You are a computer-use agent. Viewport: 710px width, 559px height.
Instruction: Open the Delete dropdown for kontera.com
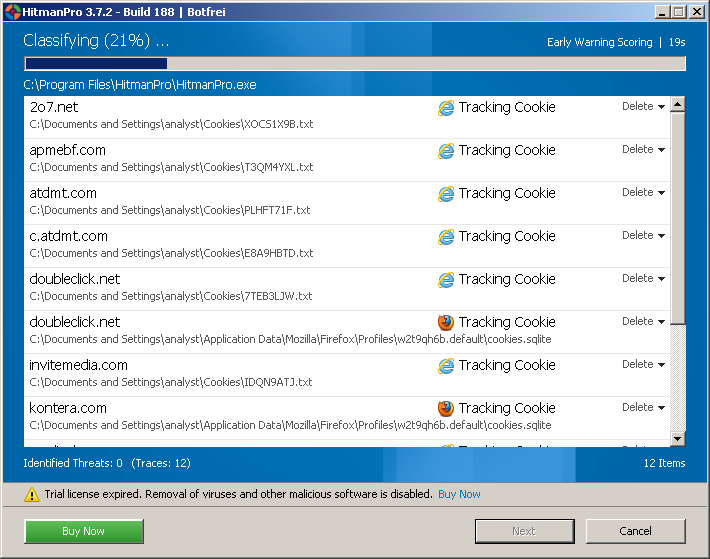(643, 407)
